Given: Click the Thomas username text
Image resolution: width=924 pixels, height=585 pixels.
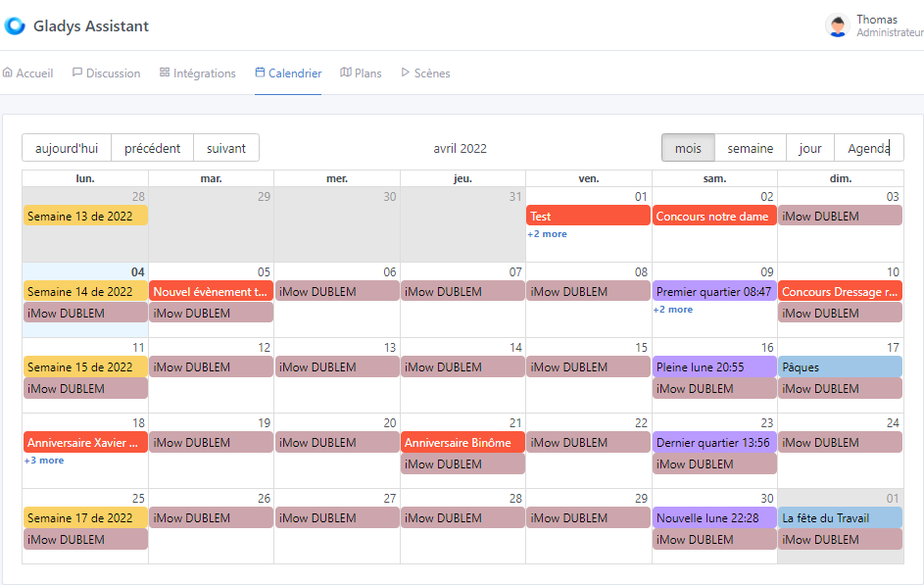Looking at the screenshot, I should [x=877, y=20].
